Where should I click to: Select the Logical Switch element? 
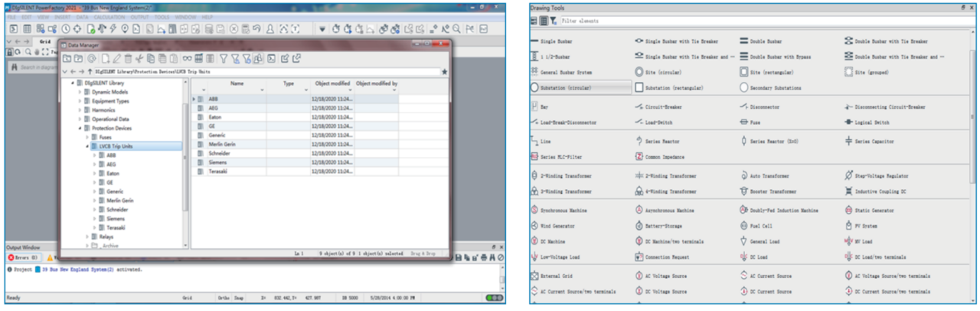867,122
